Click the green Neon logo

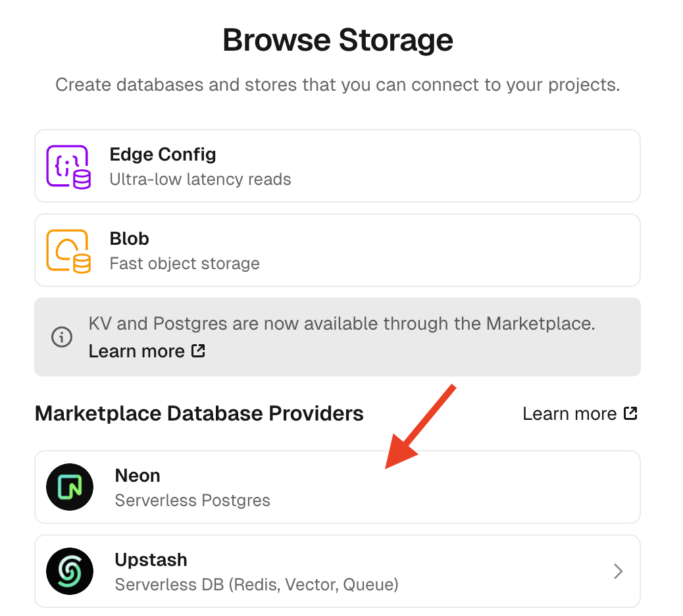(70, 488)
